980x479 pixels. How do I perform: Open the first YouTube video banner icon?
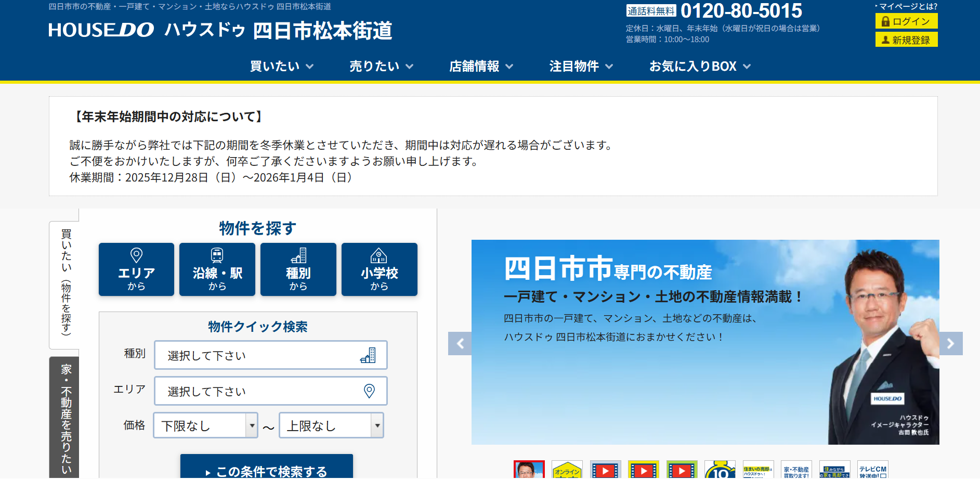pos(605,470)
